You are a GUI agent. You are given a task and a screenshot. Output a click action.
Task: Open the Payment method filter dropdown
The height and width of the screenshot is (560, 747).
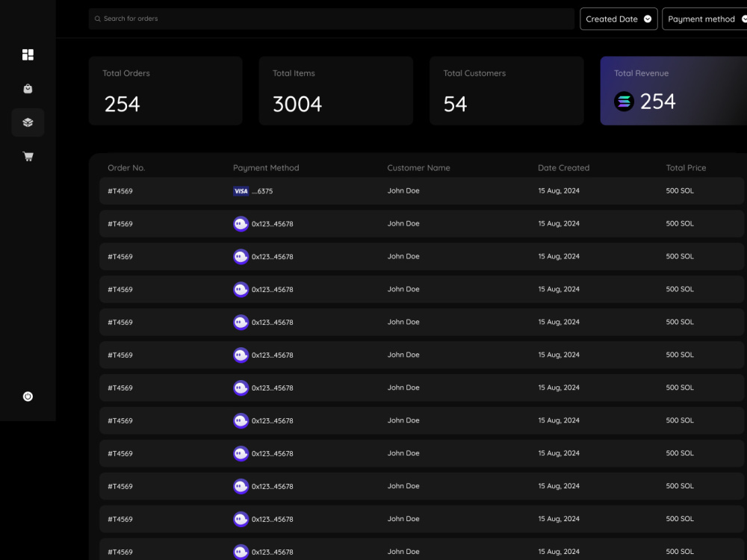pos(705,19)
